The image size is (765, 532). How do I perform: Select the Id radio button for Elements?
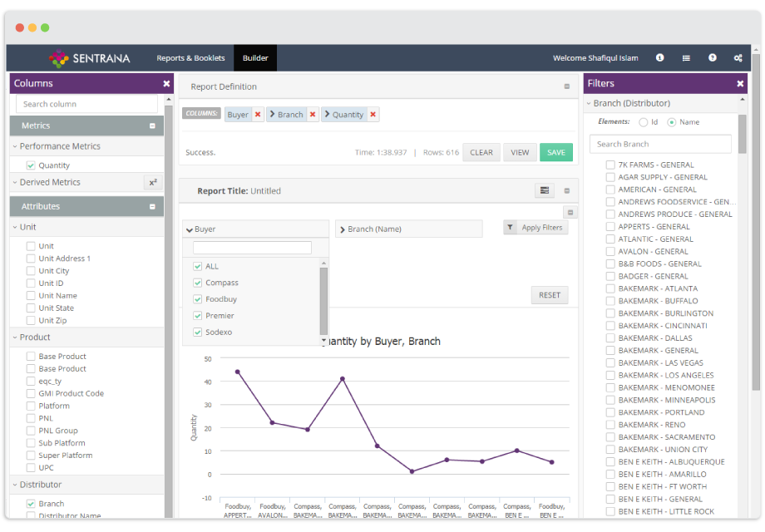[x=643, y=122]
